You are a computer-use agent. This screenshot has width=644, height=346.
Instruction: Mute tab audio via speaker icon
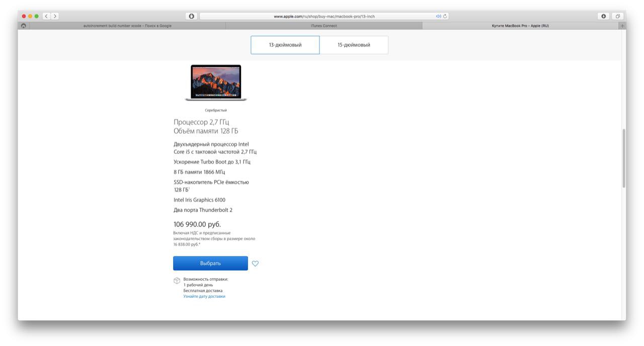439,16
